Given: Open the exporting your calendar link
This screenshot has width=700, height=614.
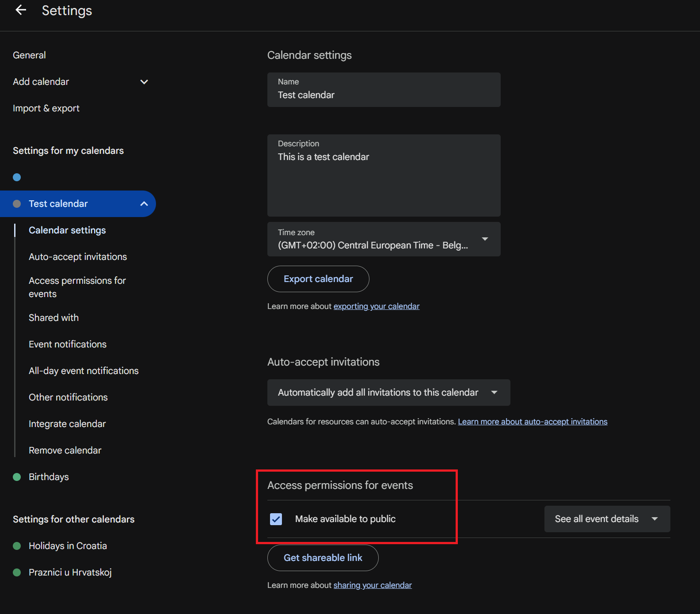Looking at the screenshot, I should coord(376,306).
